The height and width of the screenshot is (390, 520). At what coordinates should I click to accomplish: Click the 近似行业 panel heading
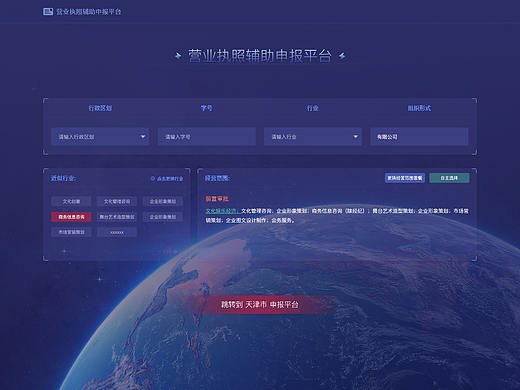[63, 178]
